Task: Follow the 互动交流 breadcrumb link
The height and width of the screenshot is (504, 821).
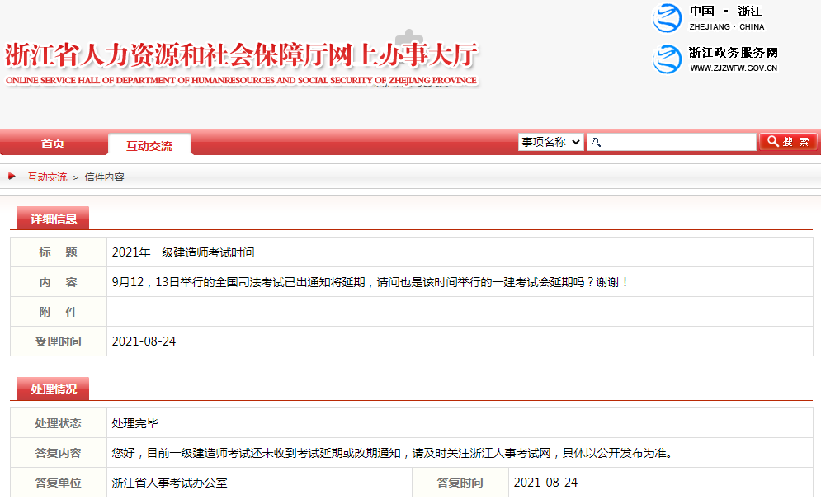Action: click(x=47, y=177)
